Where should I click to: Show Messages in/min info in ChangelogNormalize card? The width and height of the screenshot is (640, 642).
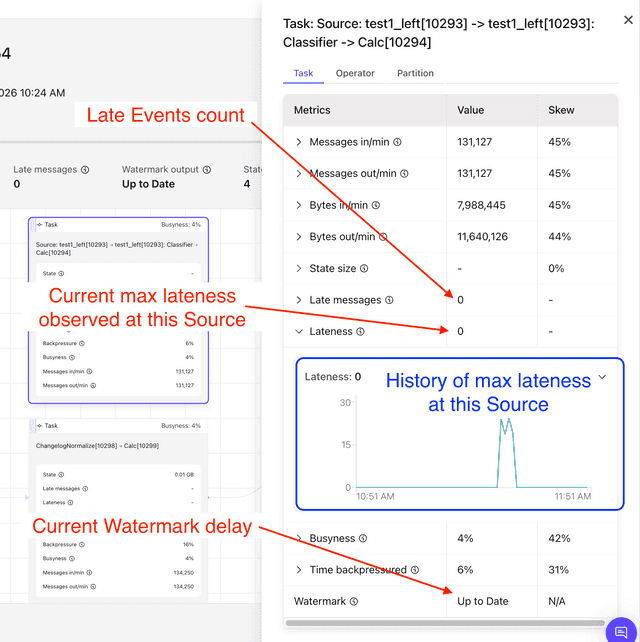point(89,573)
